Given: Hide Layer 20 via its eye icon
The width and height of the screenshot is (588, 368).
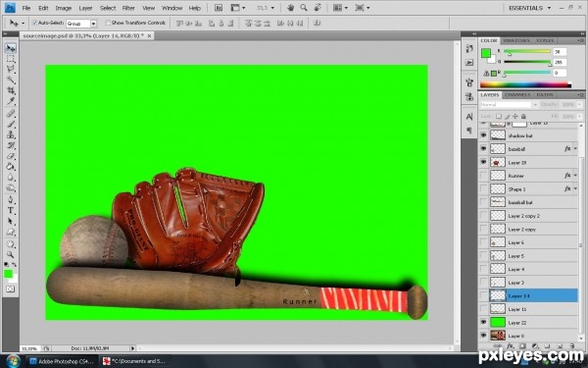Looking at the screenshot, I should pos(484,162).
